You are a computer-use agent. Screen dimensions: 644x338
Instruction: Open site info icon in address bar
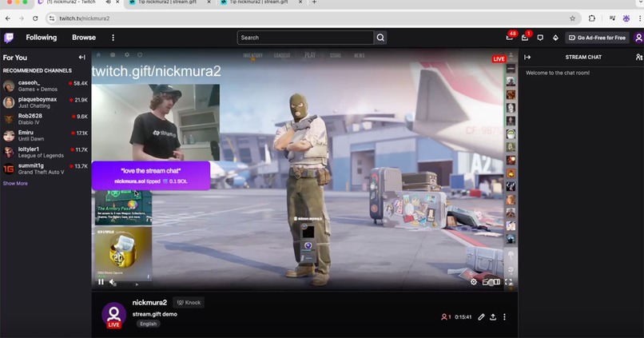[x=51, y=18]
